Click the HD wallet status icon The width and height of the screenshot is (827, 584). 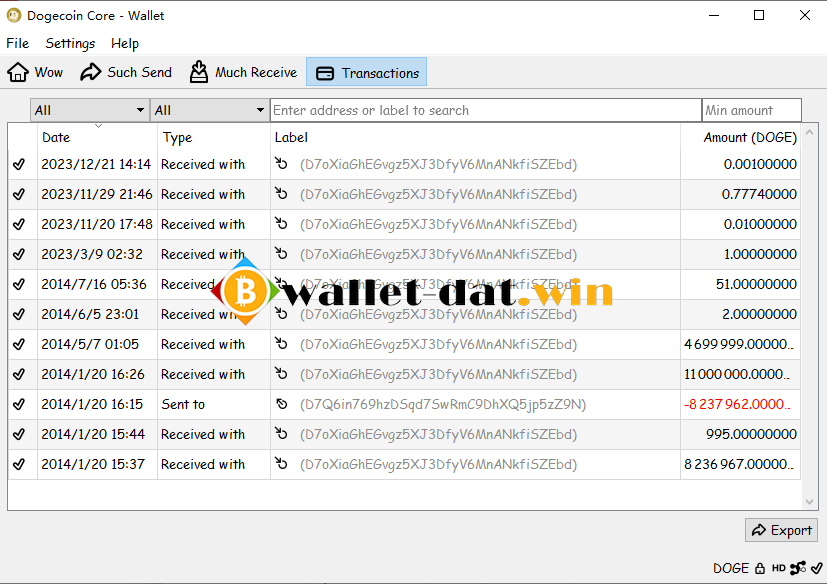pos(778,568)
